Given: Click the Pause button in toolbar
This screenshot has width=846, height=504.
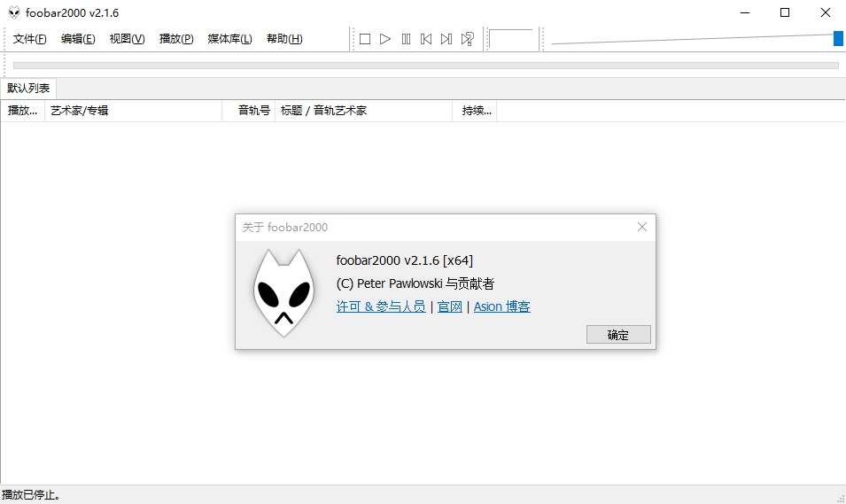Looking at the screenshot, I should [406, 39].
